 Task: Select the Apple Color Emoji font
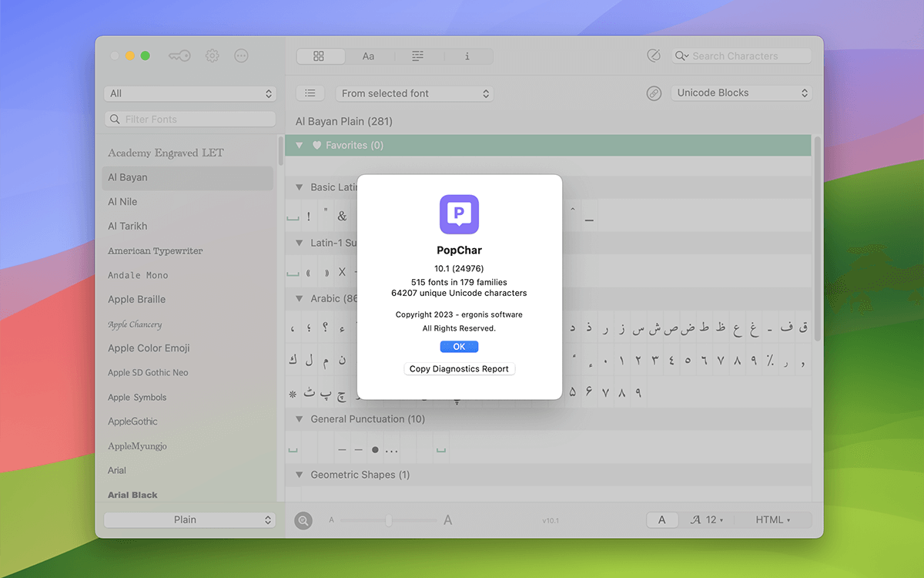click(187, 348)
